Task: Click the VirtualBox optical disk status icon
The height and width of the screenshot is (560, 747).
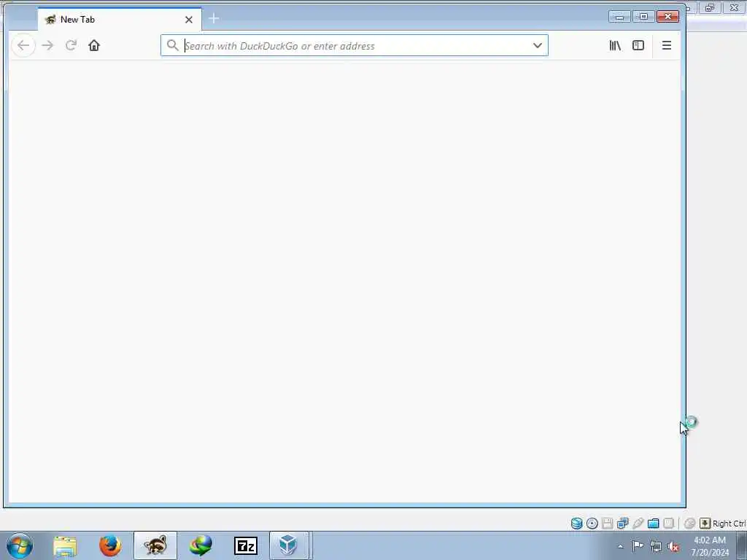Action: [592, 524]
